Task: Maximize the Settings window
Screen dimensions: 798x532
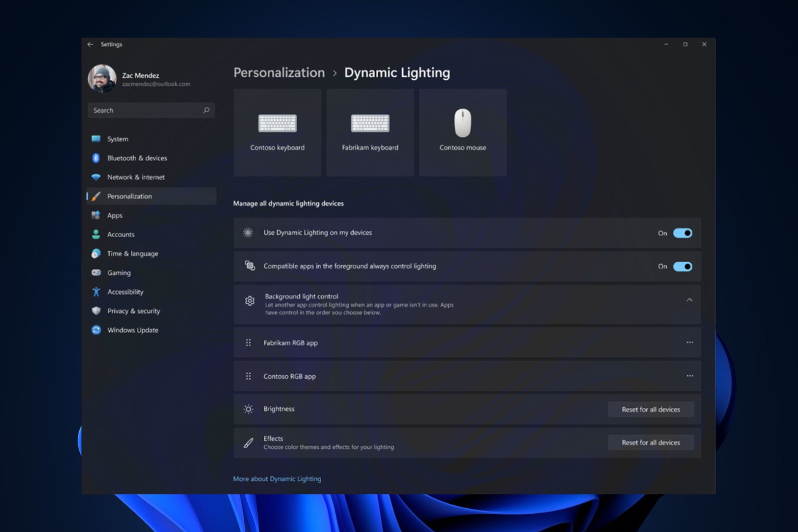Action: 685,44
